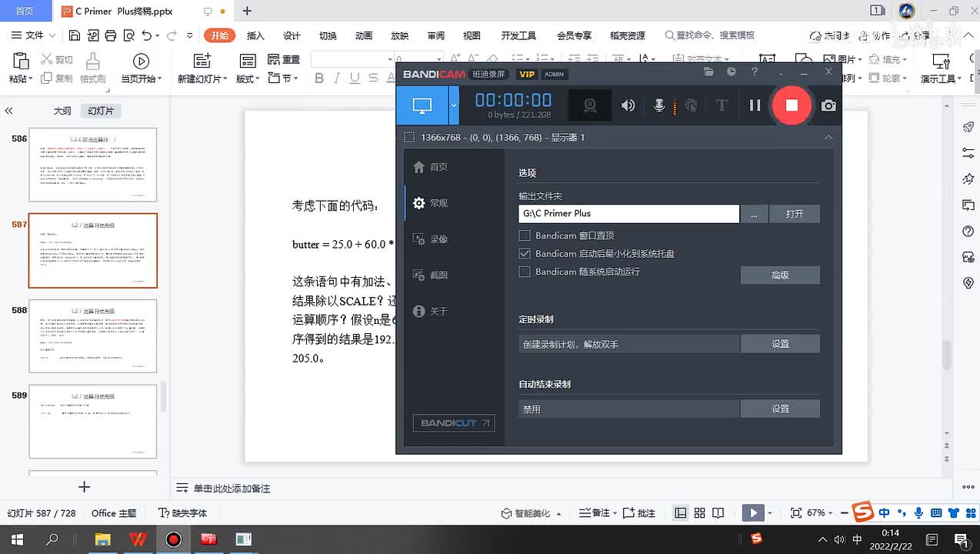This screenshot has width=980, height=554.
Task: Uncheck 启动后最小化到系统托盘 checkbox
Action: pos(525,253)
